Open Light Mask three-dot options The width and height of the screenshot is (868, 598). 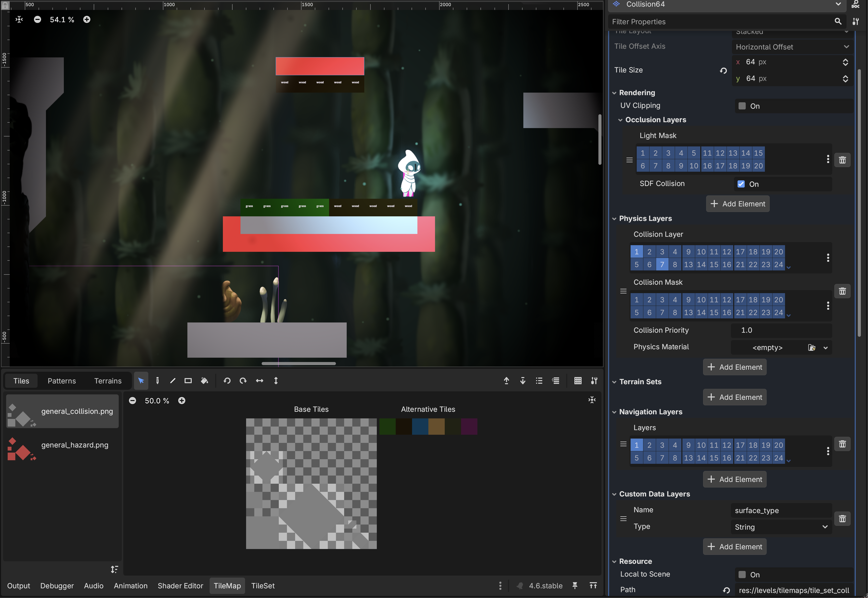[828, 159]
